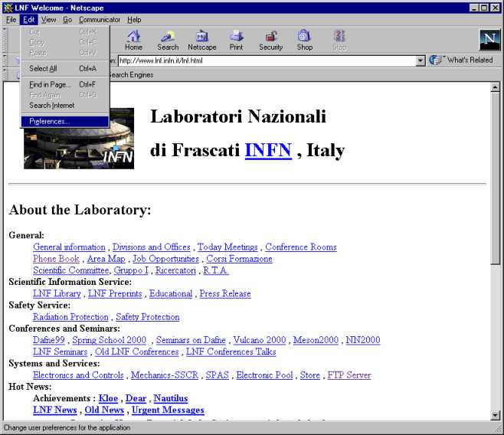Click the Search toolbar icon
The height and width of the screenshot is (435, 504).
point(168,41)
